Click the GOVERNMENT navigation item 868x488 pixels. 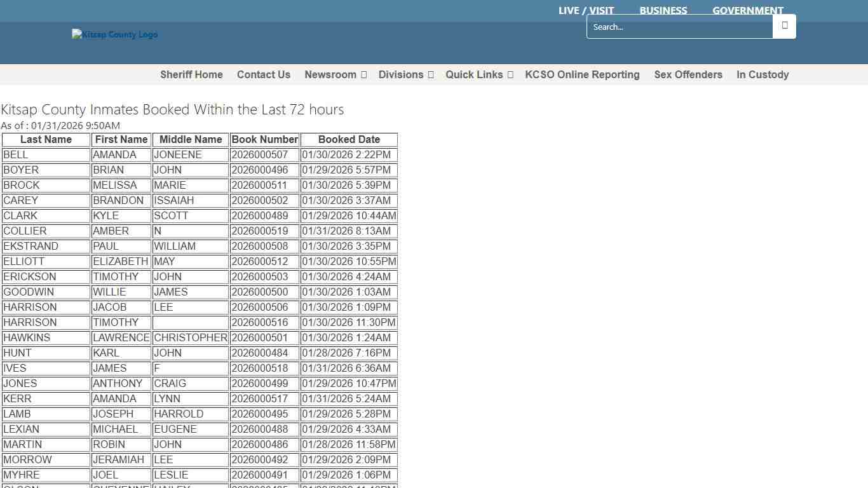pyautogui.click(x=748, y=10)
